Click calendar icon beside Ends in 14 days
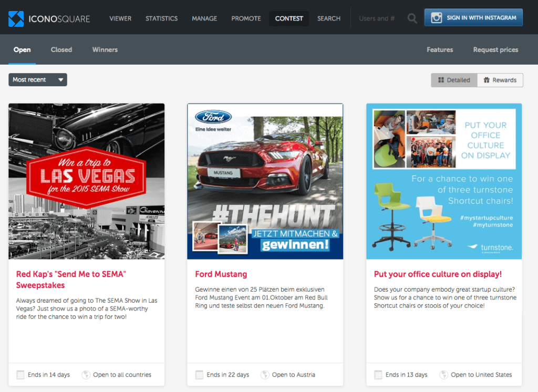Screen dimensions: 538x392 point(20,375)
